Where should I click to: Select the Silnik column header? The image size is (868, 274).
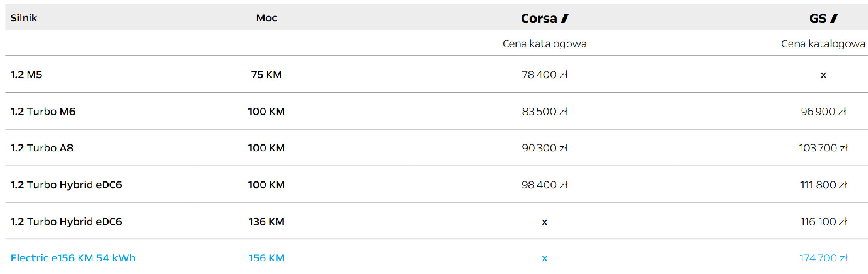(x=24, y=18)
